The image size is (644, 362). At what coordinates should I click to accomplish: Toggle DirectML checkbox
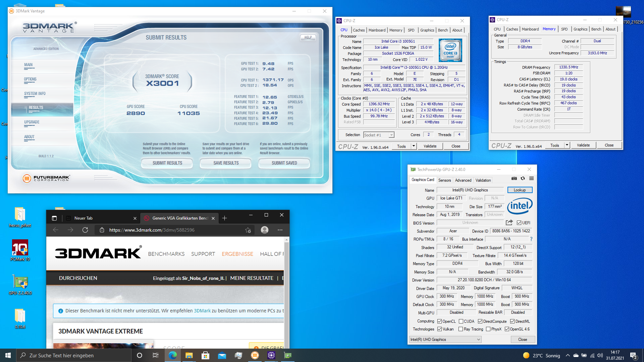tap(512, 321)
